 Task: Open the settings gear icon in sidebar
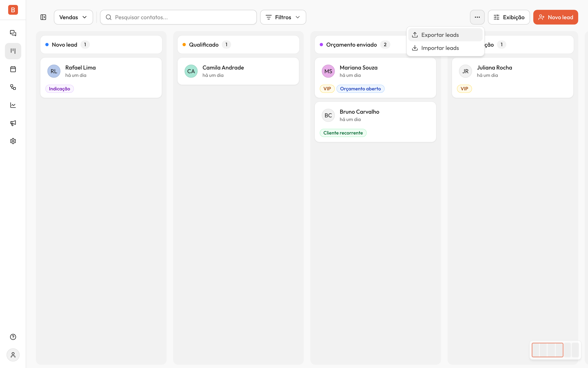13,141
